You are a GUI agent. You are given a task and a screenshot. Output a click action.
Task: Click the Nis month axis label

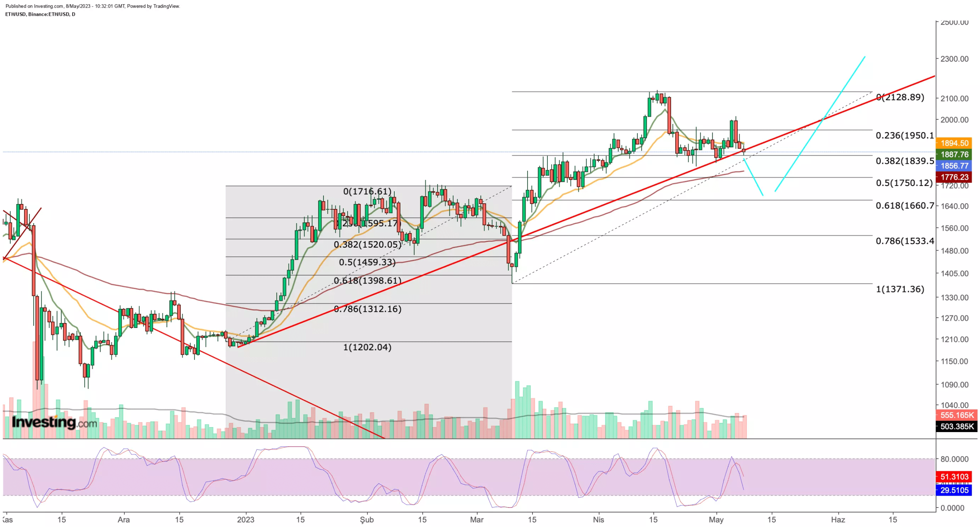pyautogui.click(x=598, y=520)
